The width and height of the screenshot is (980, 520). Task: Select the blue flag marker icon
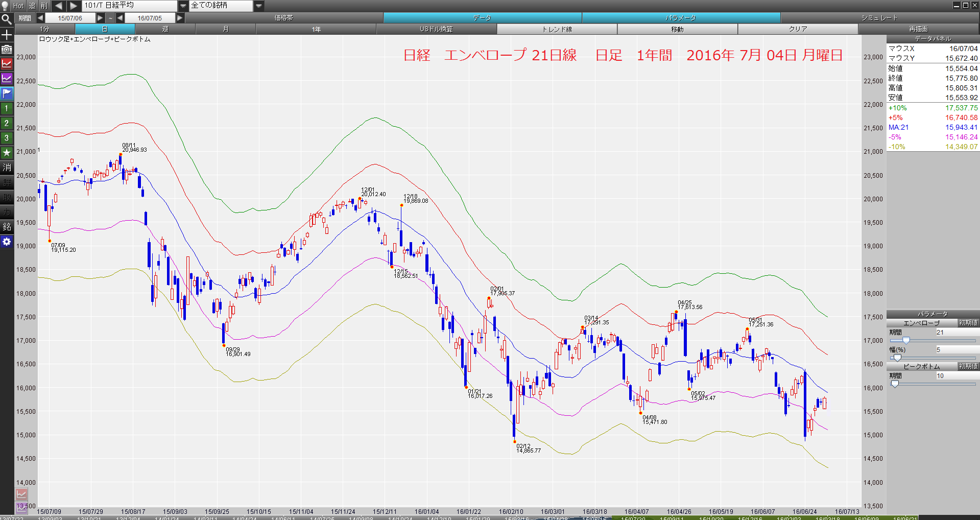7,93
